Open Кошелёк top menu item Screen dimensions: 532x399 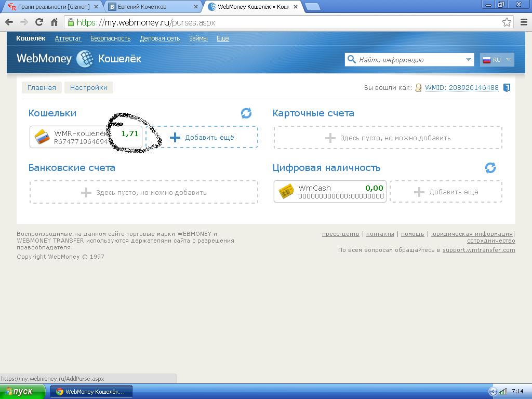pyautogui.click(x=31, y=38)
